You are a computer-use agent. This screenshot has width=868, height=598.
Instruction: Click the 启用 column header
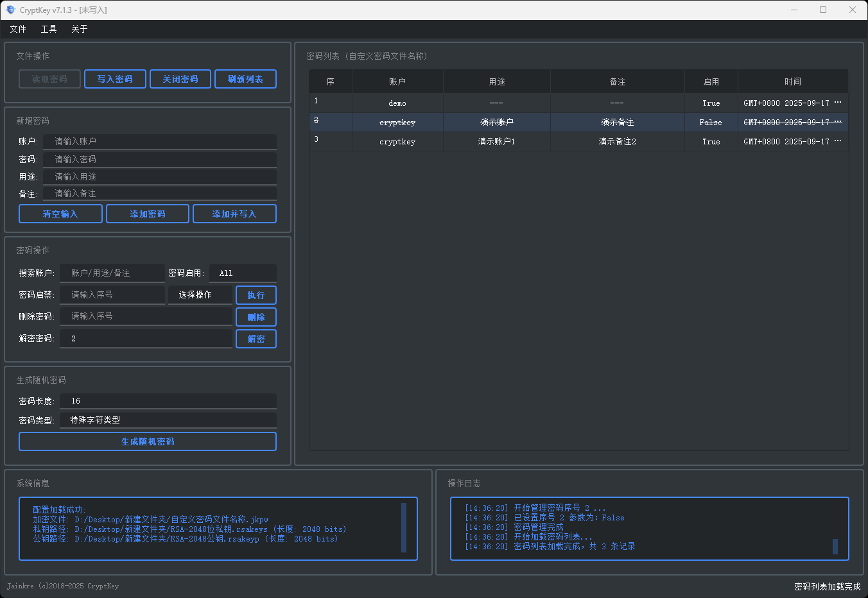711,82
